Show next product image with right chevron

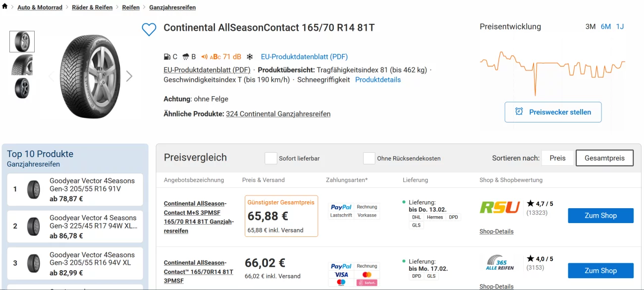click(x=129, y=76)
